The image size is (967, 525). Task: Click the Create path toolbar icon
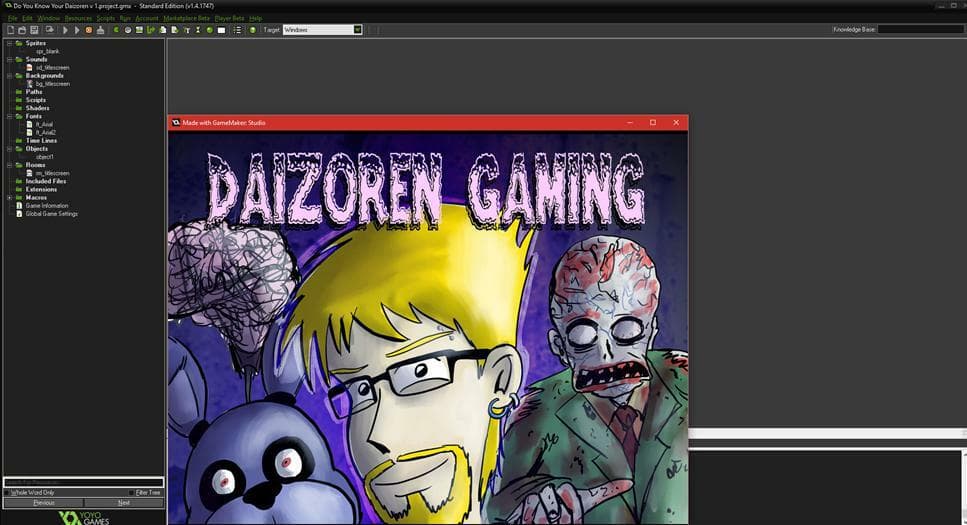coord(151,30)
